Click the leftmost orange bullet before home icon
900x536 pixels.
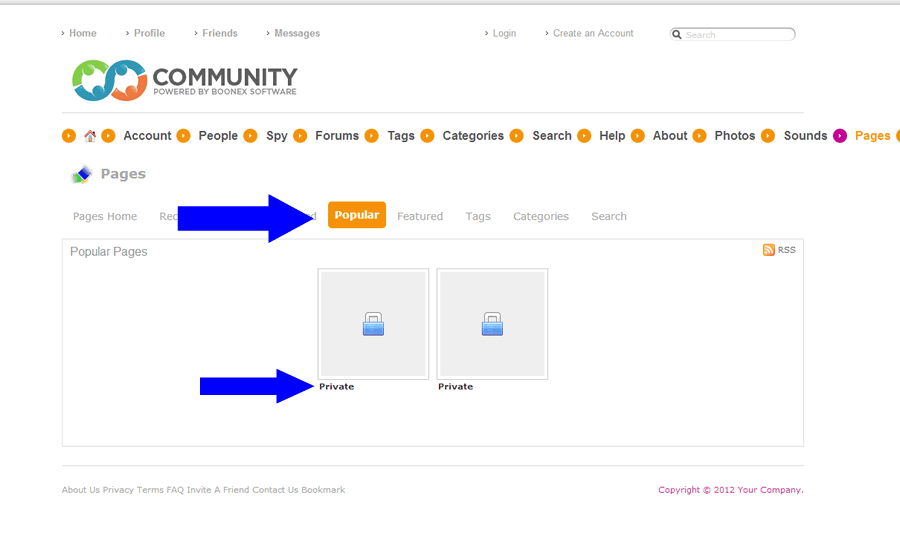(69, 136)
